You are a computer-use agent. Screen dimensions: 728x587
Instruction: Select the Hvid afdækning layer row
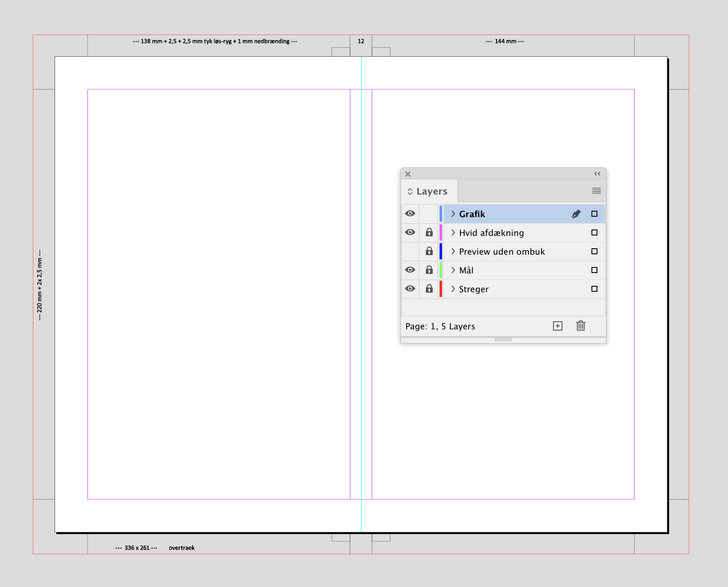point(504,232)
